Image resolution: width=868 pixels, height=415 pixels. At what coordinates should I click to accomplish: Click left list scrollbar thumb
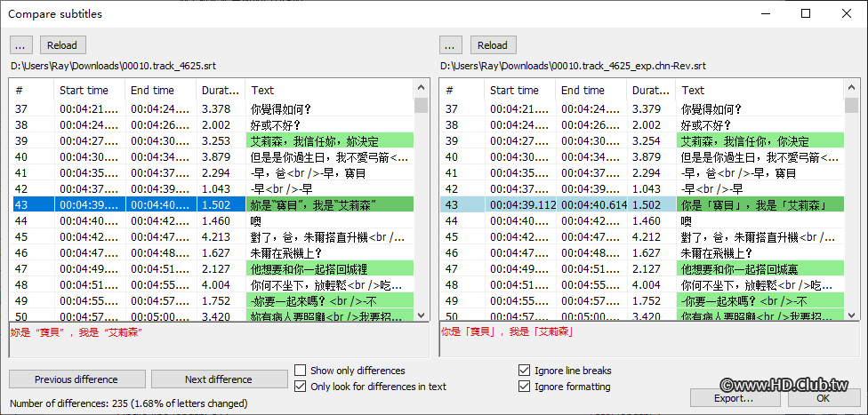[422, 105]
